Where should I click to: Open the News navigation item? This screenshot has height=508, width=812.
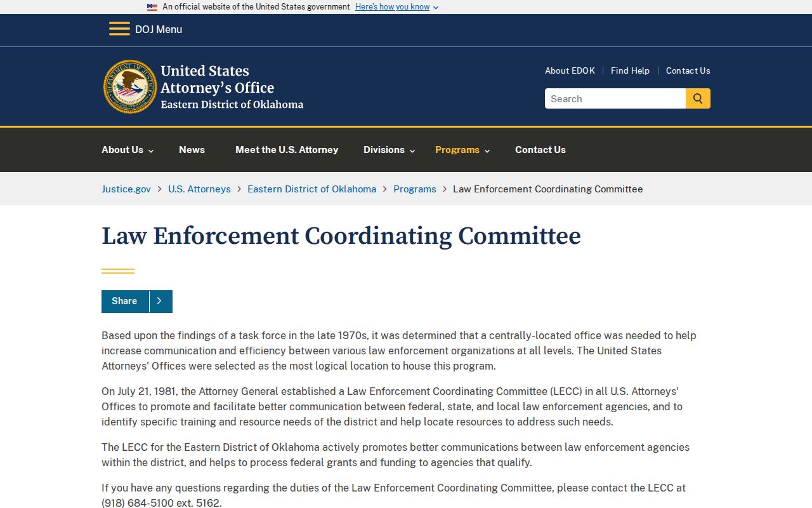(x=192, y=150)
